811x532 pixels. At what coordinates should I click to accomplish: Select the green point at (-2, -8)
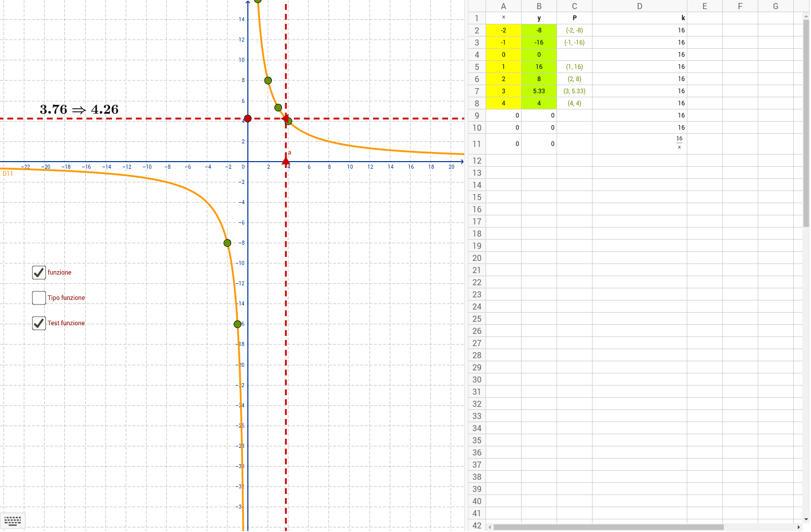(x=228, y=243)
